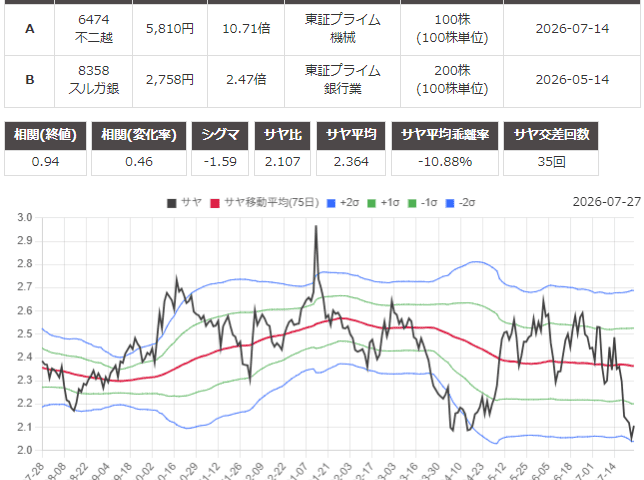Click the correlation change value 0.46
644x480 pixels.
point(139,162)
